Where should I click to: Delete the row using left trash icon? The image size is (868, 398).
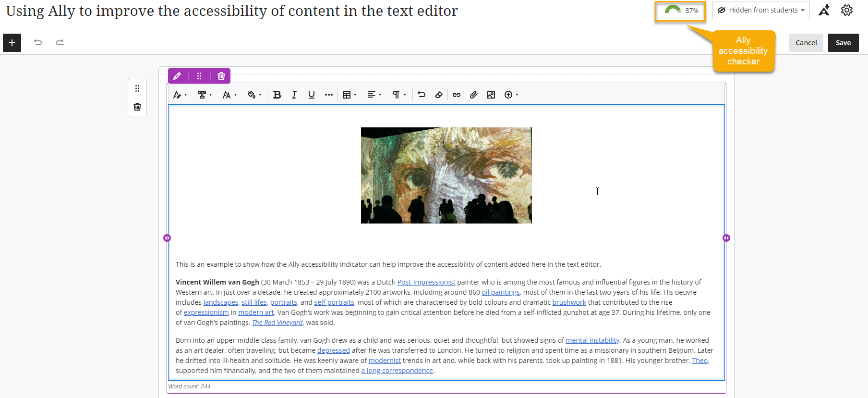click(137, 107)
